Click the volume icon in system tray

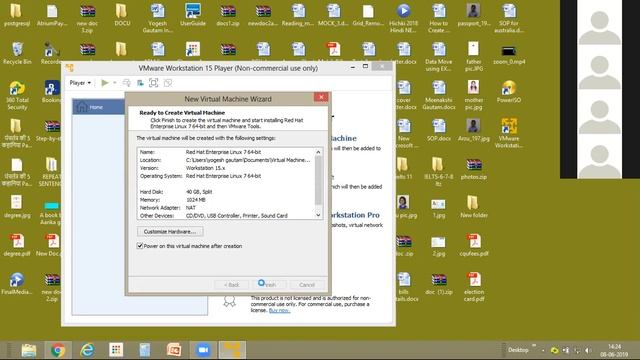point(587,350)
